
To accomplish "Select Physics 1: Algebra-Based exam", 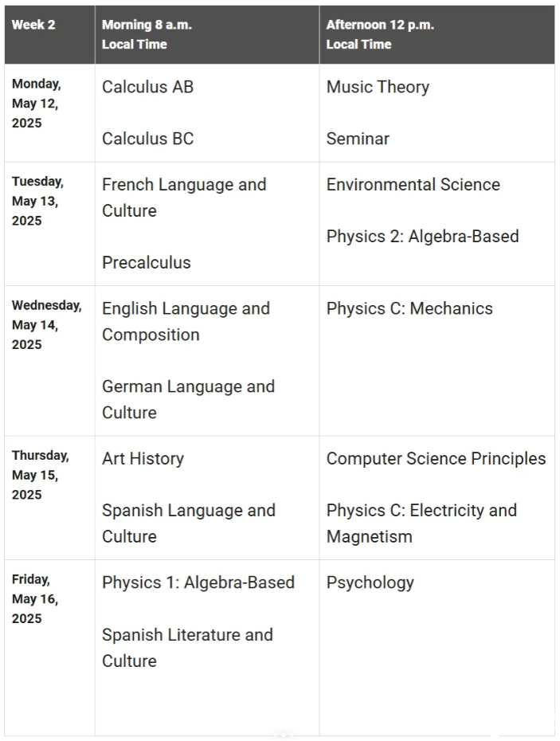I will (198, 582).
